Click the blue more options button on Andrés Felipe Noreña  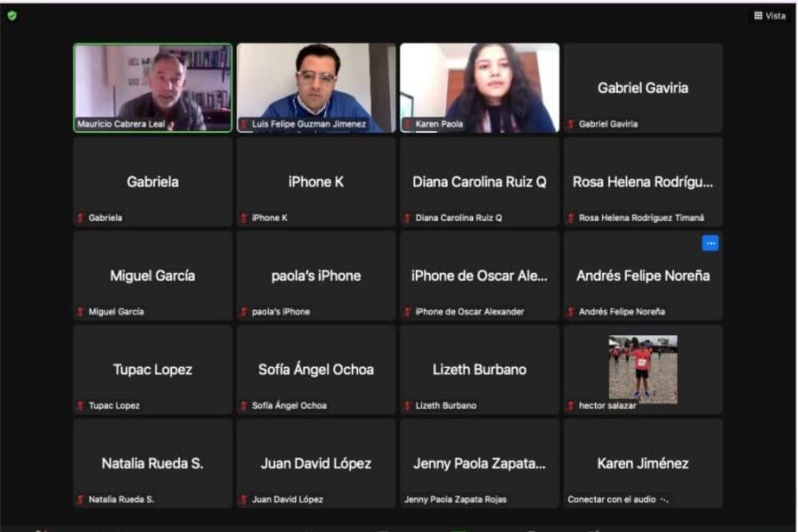pos(710,243)
